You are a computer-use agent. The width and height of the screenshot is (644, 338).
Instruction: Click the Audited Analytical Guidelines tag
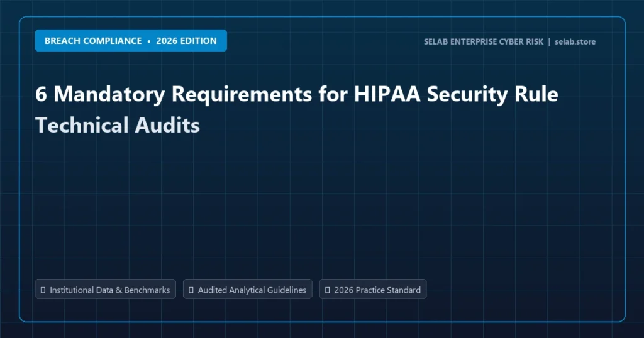tap(248, 289)
